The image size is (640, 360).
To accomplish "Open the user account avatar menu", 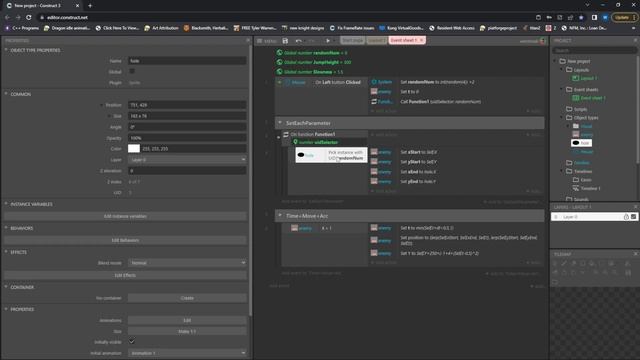I will pos(542,41).
